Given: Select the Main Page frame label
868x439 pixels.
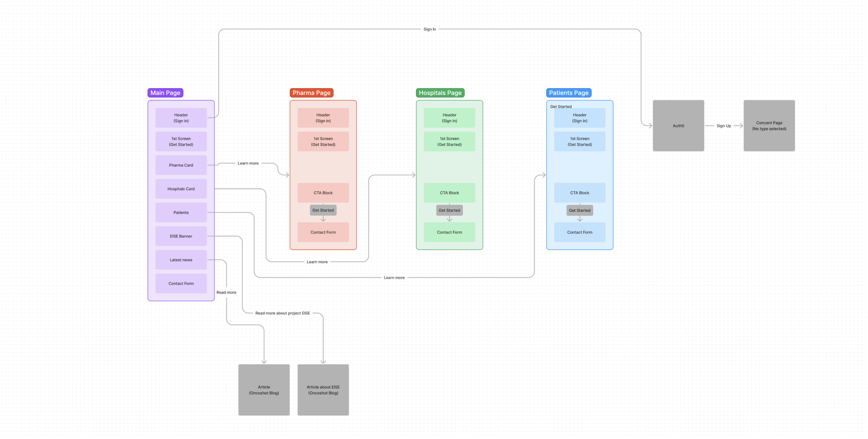Looking at the screenshot, I should 165,93.
